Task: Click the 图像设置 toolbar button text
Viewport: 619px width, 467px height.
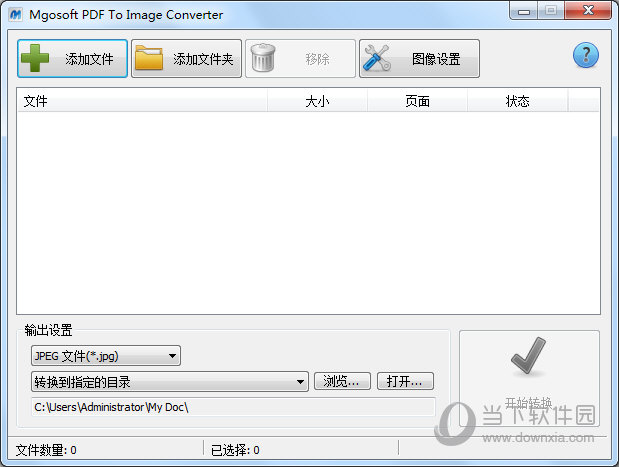Action: [x=436, y=59]
